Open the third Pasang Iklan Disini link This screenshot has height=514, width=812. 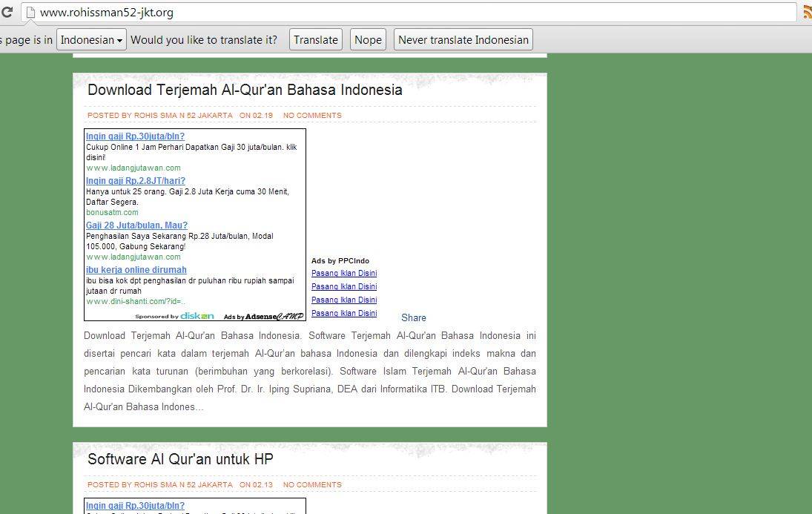click(344, 300)
